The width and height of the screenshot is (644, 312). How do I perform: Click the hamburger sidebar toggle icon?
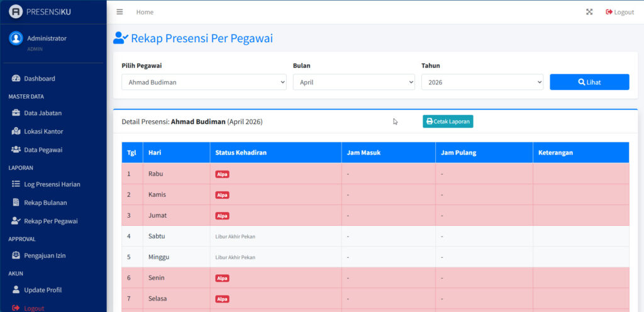(x=119, y=12)
